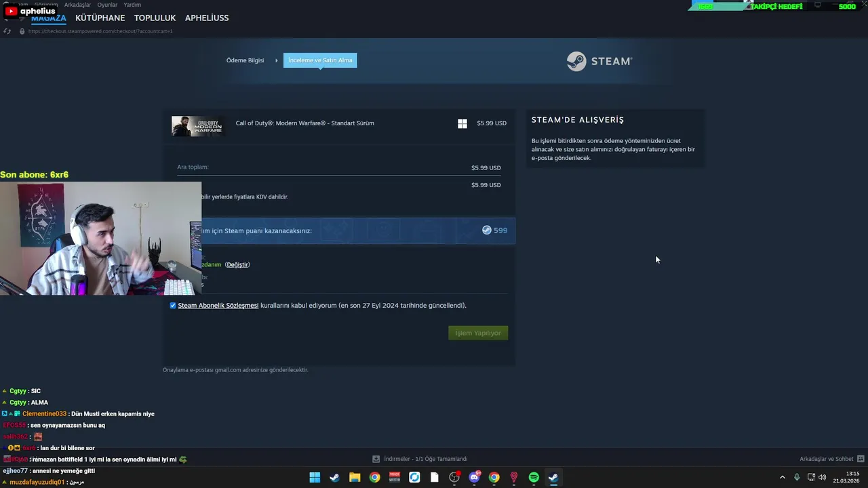This screenshot has height=488, width=868.
Task: Open the network tray icon
Action: [811, 477]
